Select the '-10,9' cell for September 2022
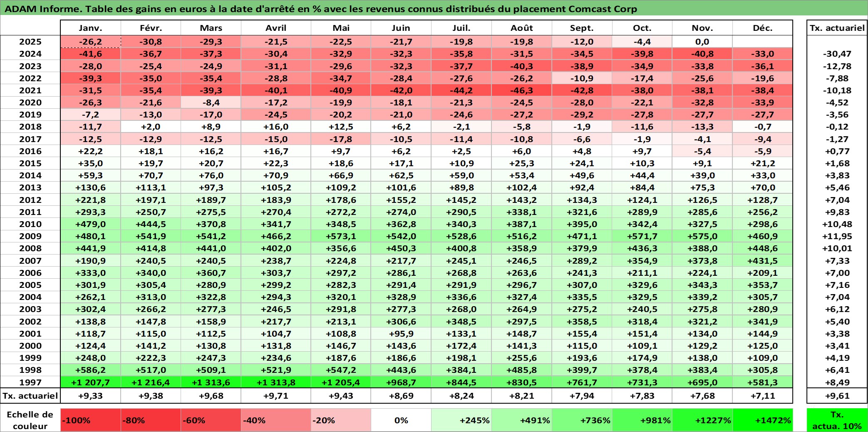The image size is (868, 432). point(582,78)
